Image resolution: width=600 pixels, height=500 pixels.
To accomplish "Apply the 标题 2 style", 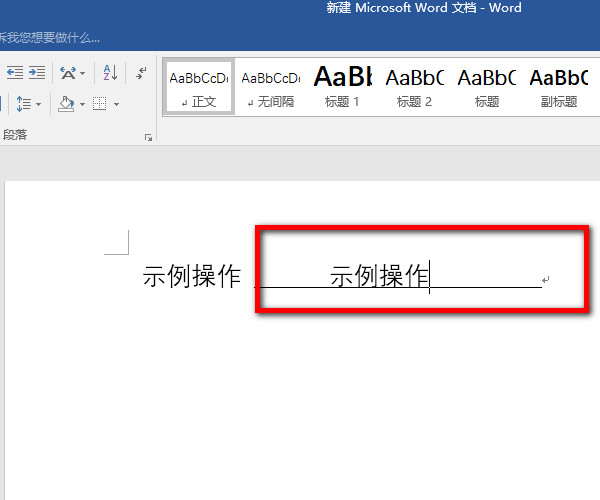I will point(414,88).
